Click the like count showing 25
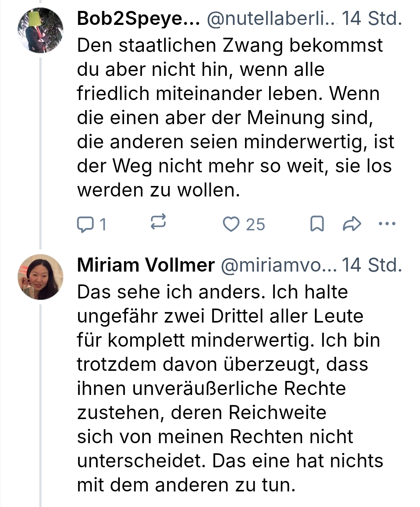This screenshot has width=420, height=507. pyautogui.click(x=255, y=225)
